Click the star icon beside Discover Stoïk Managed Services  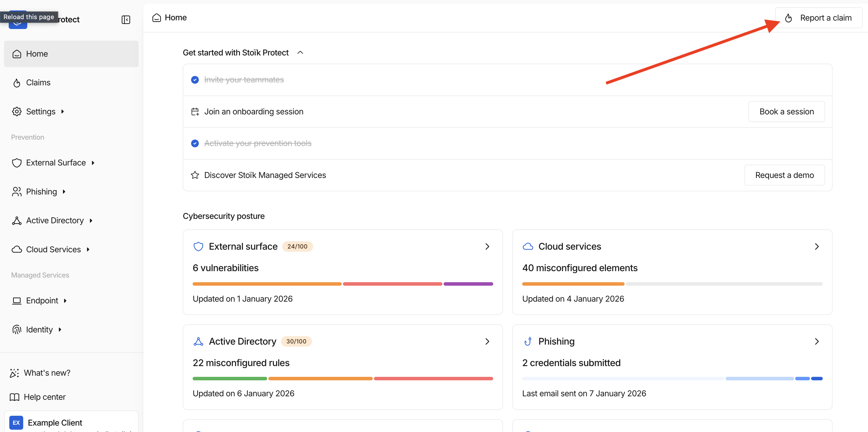(195, 175)
